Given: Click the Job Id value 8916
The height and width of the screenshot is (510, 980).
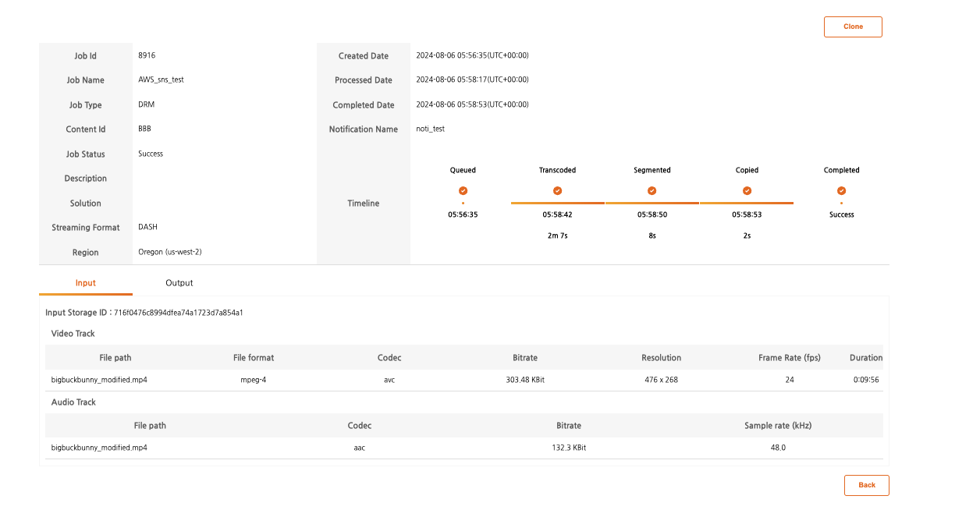Looking at the screenshot, I should pyautogui.click(x=147, y=55).
